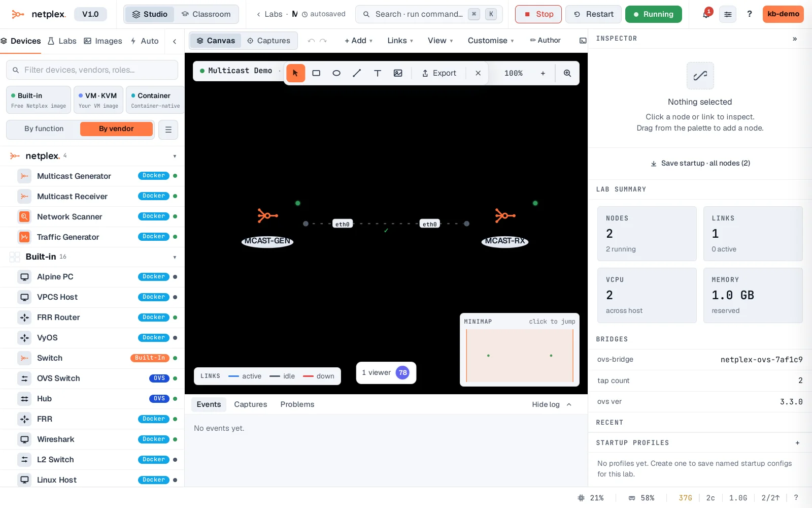The image size is (812, 508).
Task: Click the Network Scanner device icon
Action: click(24, 216)
